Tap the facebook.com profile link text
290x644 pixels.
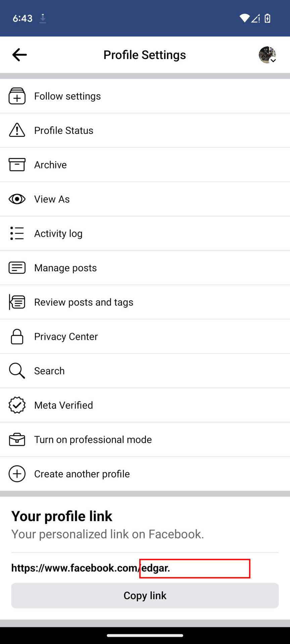(91, 568)
